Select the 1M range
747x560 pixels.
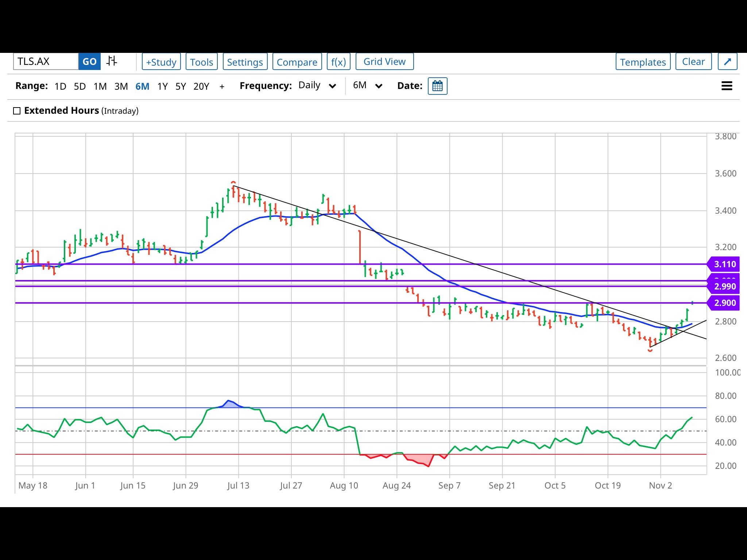tap(100, 86)
